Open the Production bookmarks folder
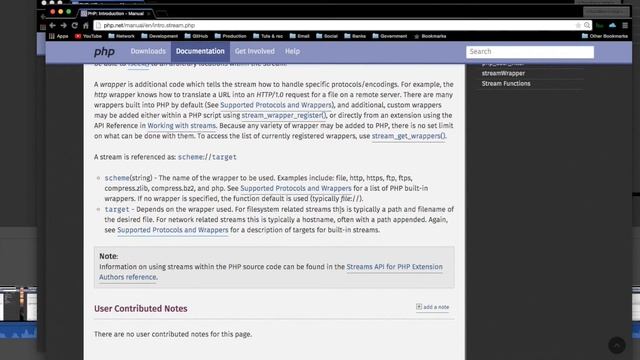 231,36
